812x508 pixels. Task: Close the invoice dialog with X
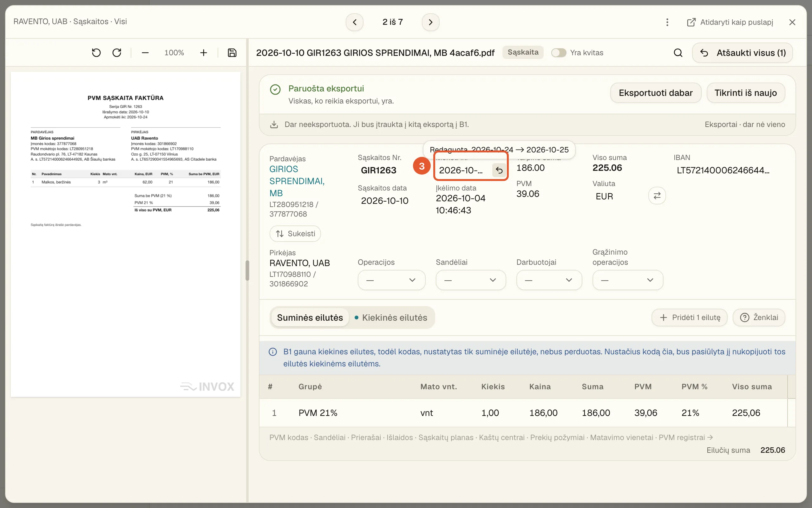pyautogui.click(x=792, y=22)
